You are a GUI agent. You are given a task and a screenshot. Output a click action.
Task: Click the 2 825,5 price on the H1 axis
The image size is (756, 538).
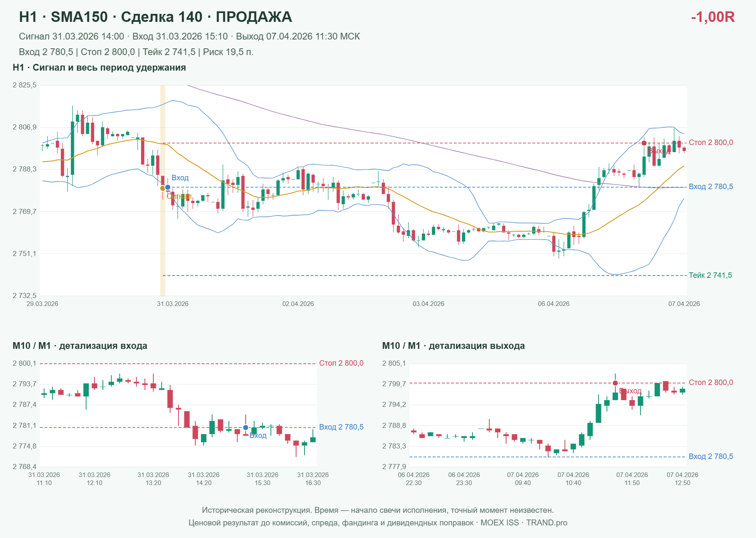point(25,85)
